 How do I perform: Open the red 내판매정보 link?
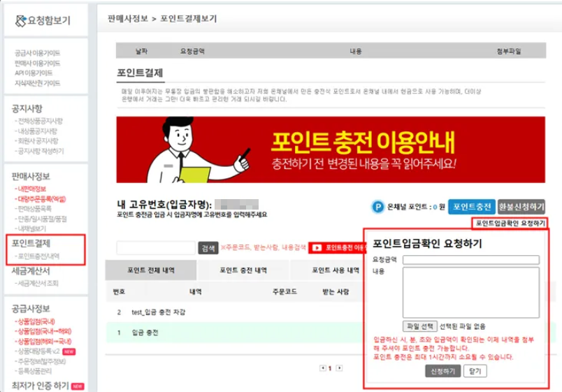pyautogui.click(x=31, y=189)
